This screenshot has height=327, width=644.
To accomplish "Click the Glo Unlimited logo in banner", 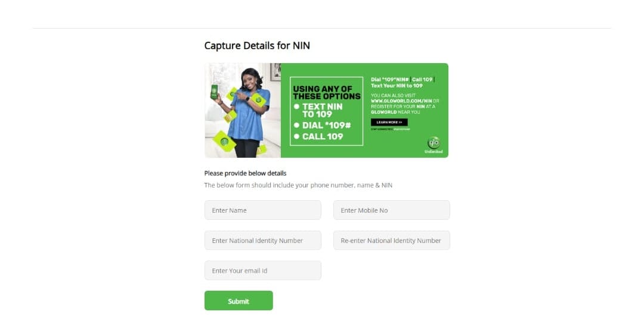I will [x=434, y=145].
